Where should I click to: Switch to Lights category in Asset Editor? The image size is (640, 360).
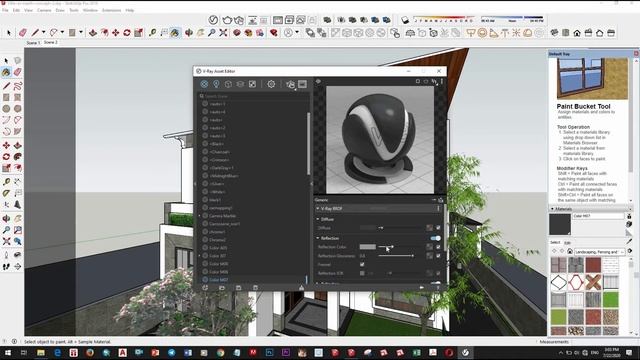(216, 84)
